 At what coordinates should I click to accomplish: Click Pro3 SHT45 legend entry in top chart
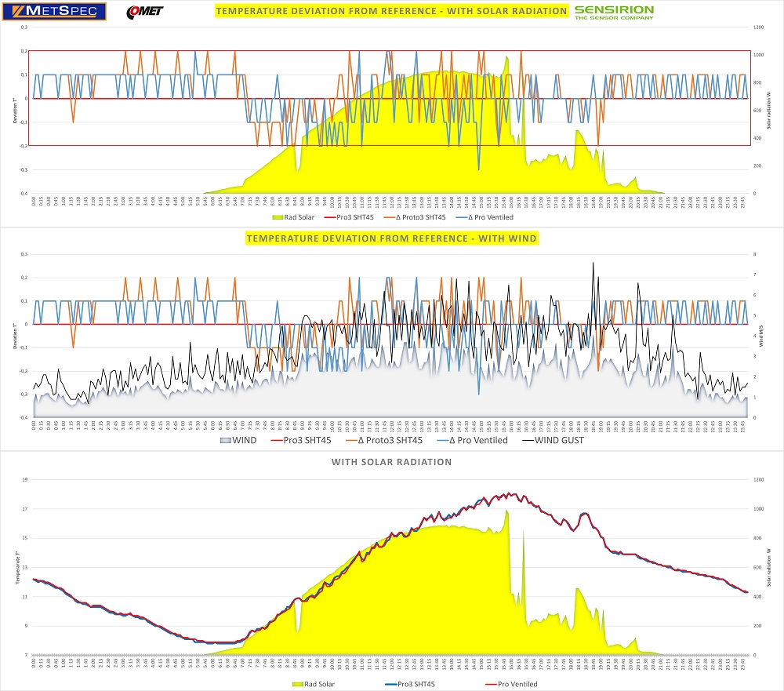point(351,216)
